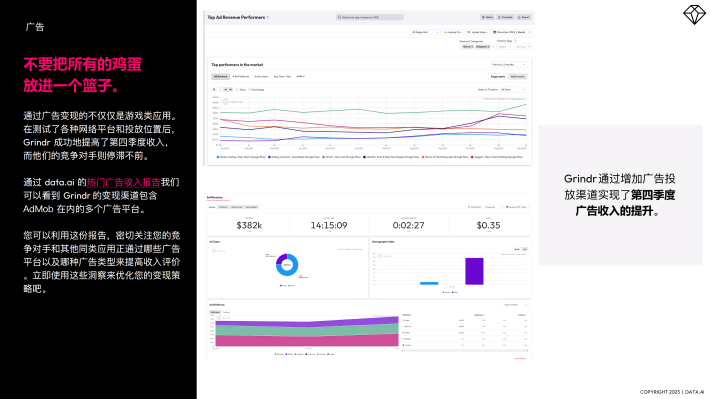Switch to Multi metric view
710x399 pixels.
[518, 77]
